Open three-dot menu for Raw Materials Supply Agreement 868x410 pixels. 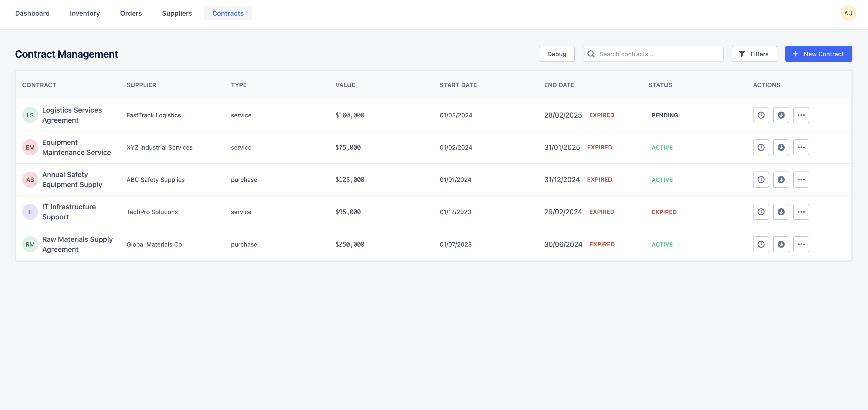point(801,244)
